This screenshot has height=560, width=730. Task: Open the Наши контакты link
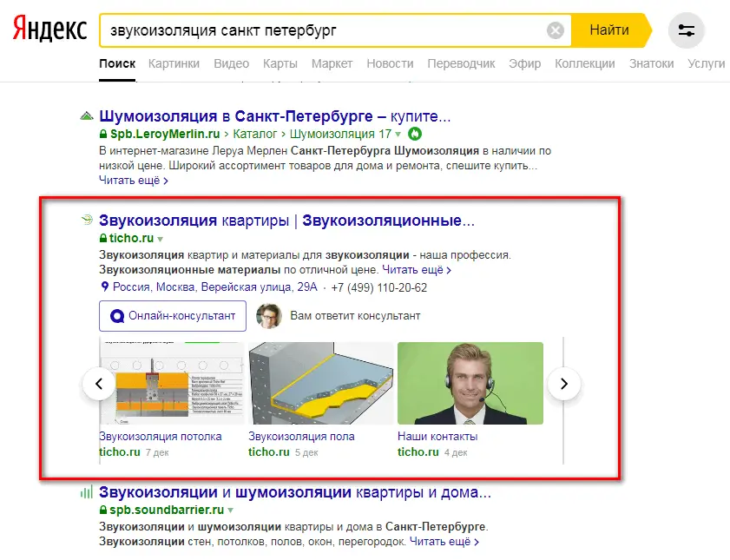(437, 437)
